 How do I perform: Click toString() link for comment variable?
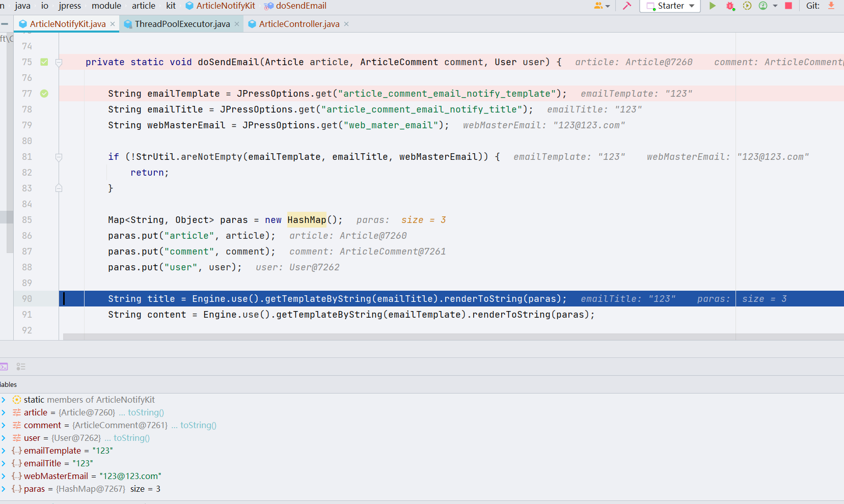pyautogui.click(x=198, y=425)
